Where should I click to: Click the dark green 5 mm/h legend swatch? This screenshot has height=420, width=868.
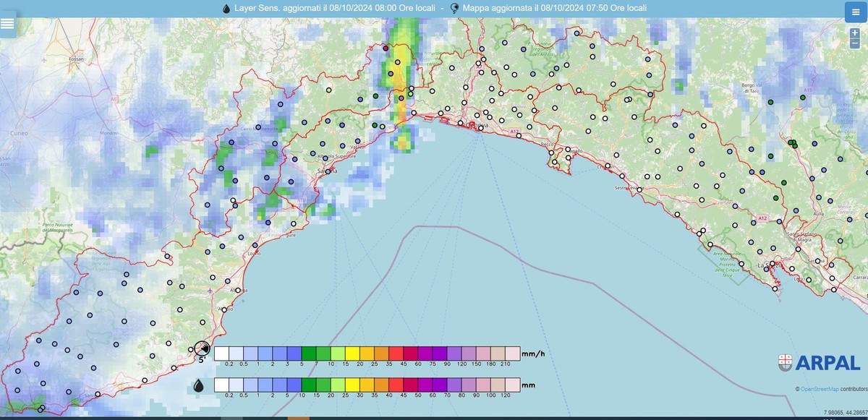(x=309, y=353)
